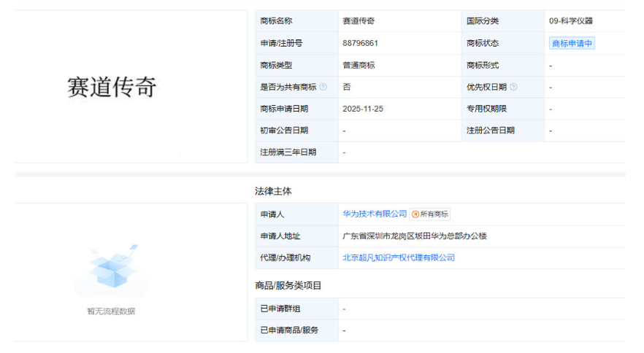Click the 注册满三年日期 row label

pos(288,152)
